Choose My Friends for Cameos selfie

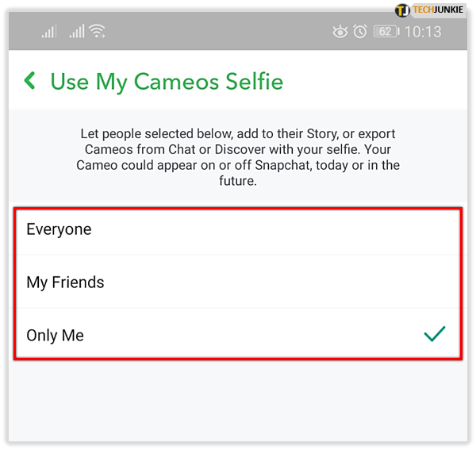[x=238, y=282]
